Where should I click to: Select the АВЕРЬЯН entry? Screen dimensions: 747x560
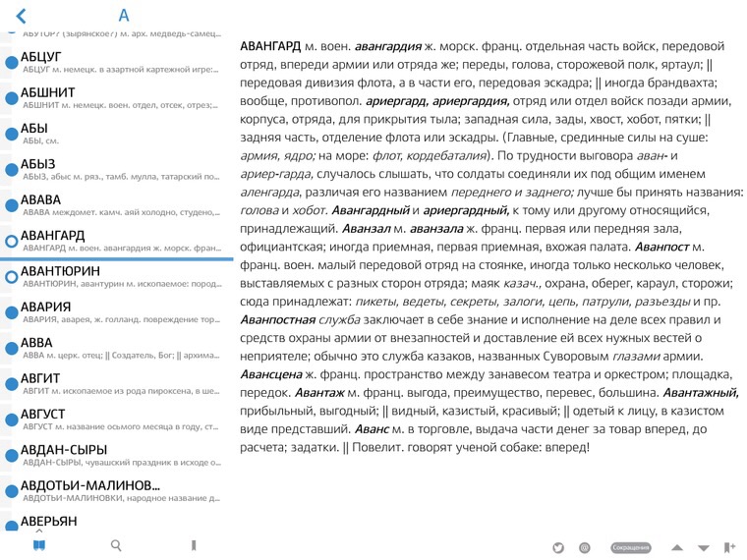pyautogui.click(x=117, y=522)
